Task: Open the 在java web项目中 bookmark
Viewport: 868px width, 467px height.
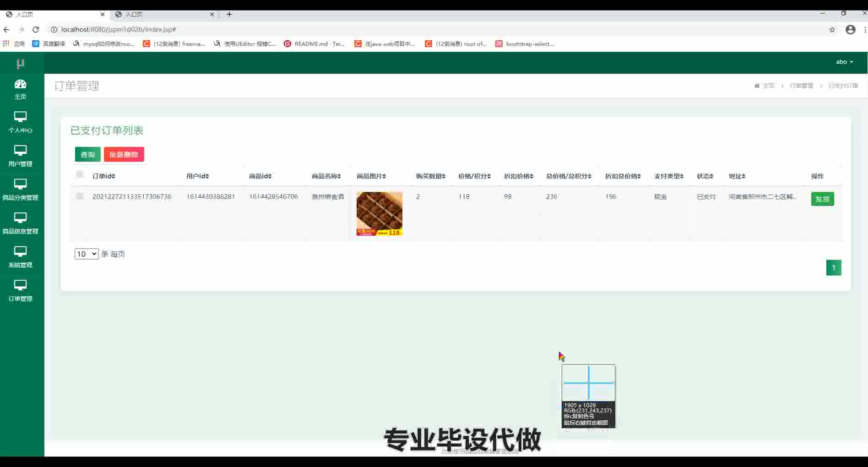Action: click(x=385, y=43)
